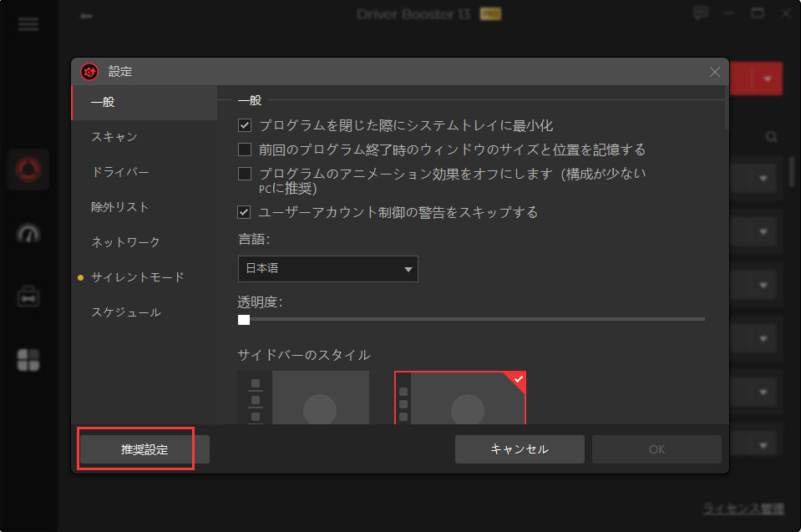The height and width of the screenshot is (532, 801).
Task: Choose the compact sidebar style thumbnail with checkmark
Action: pyautogui.click(x=460, y=398)
